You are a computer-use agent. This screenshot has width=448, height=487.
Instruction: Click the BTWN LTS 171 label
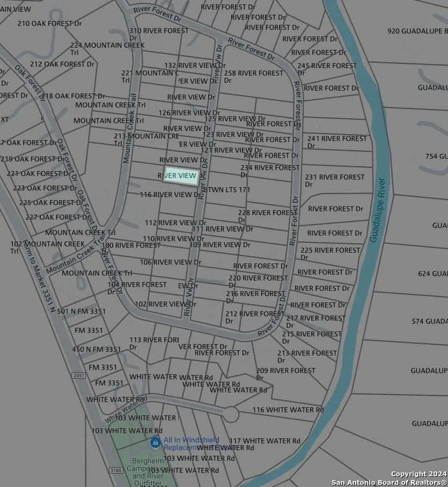227,189
